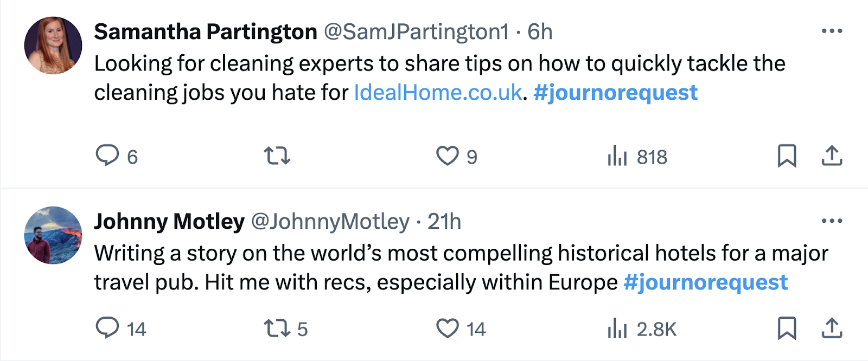Click #journorequest hashtag in Samantha's tweet
The width and height of the screenshot is (868, 361).
click(615, 93)
